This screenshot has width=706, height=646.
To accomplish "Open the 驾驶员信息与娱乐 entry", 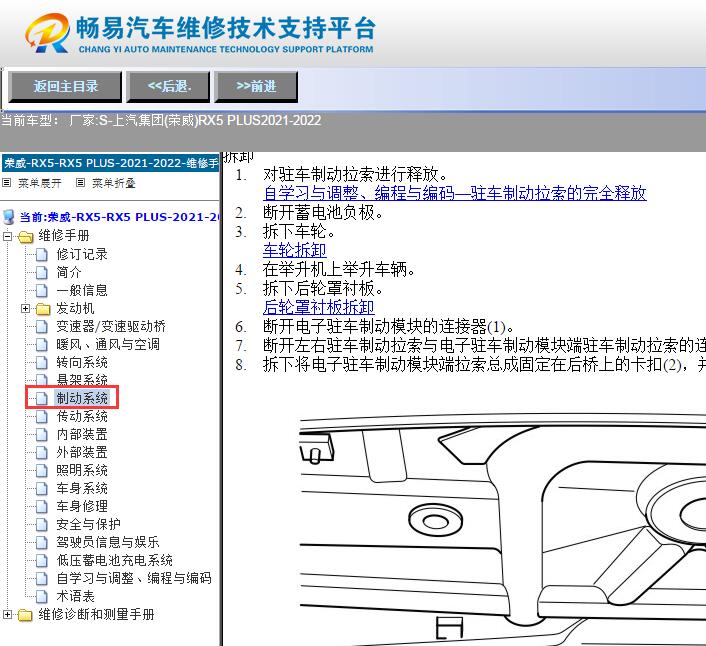I will point(108,542).
